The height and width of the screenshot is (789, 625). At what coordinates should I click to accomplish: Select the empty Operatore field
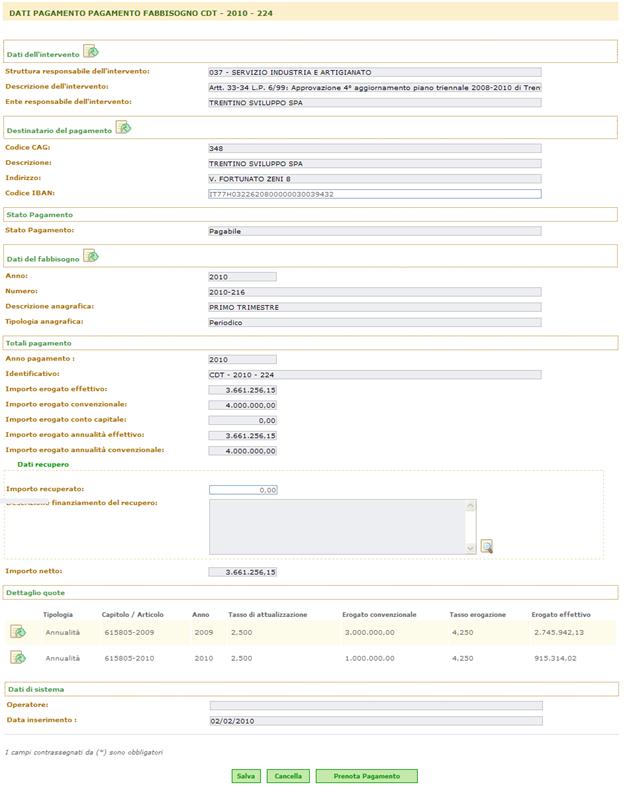(x=376, y=706)
